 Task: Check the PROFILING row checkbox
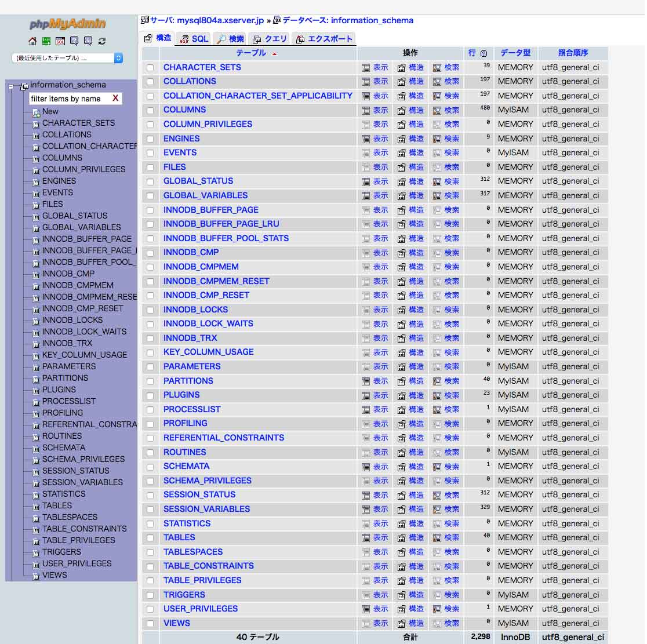pyautogui.click(x=150, y=424)
